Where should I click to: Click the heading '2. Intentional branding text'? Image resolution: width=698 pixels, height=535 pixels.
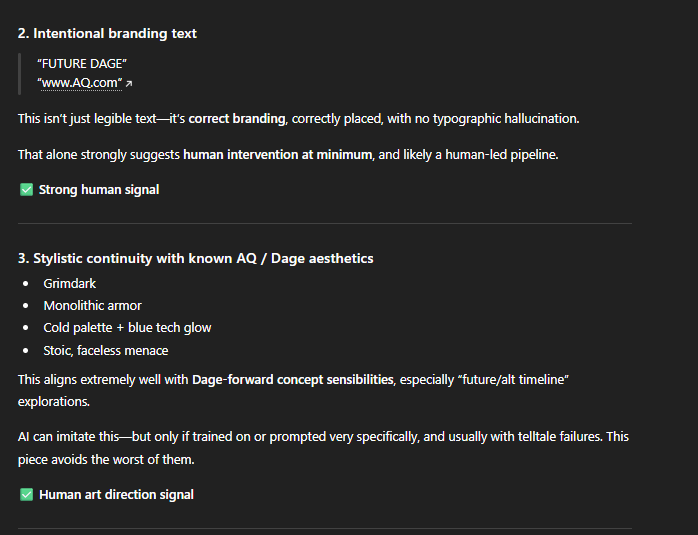107,33
